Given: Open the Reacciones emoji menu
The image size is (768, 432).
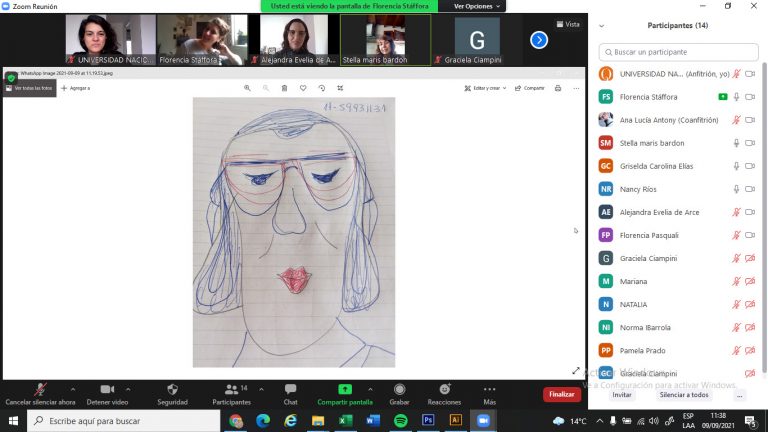Looking at the screenshot, I should tap(444, 389).
